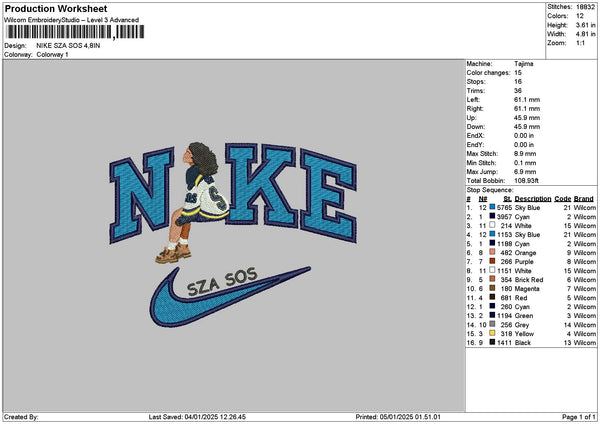The height and width of the screenshot is (424, 600).
Task: Select the Magenta color swatch
Action: [x=492, y=289]
